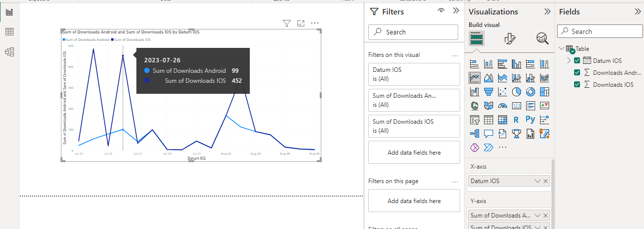Toggle Filters pane visibility eye icon
Image resolution: width=644 pixels, height=229 pixels.
[441, 10]
